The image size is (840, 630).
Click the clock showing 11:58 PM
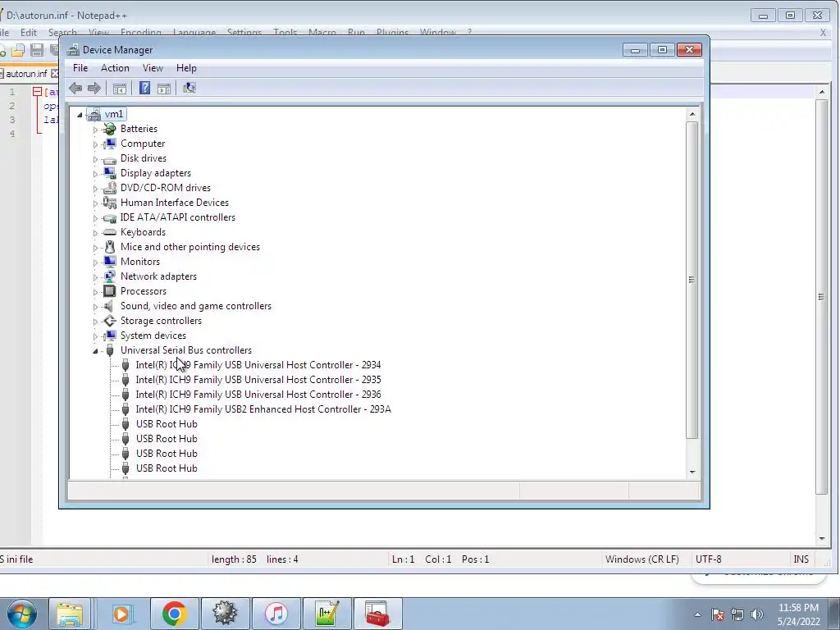798,608
